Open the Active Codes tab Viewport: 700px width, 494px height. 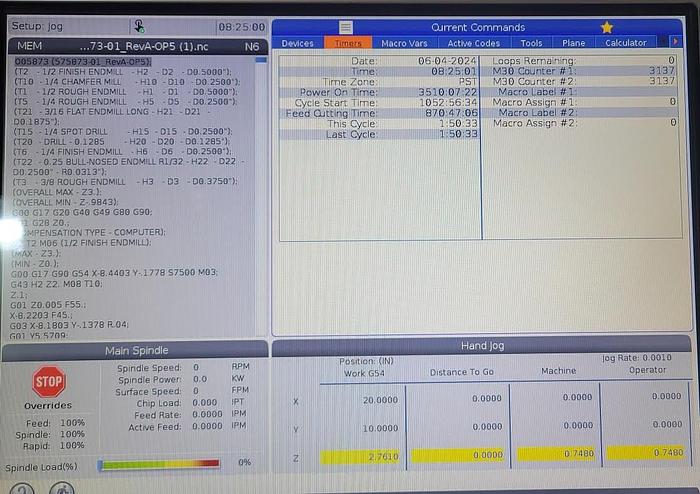point(473,43)
